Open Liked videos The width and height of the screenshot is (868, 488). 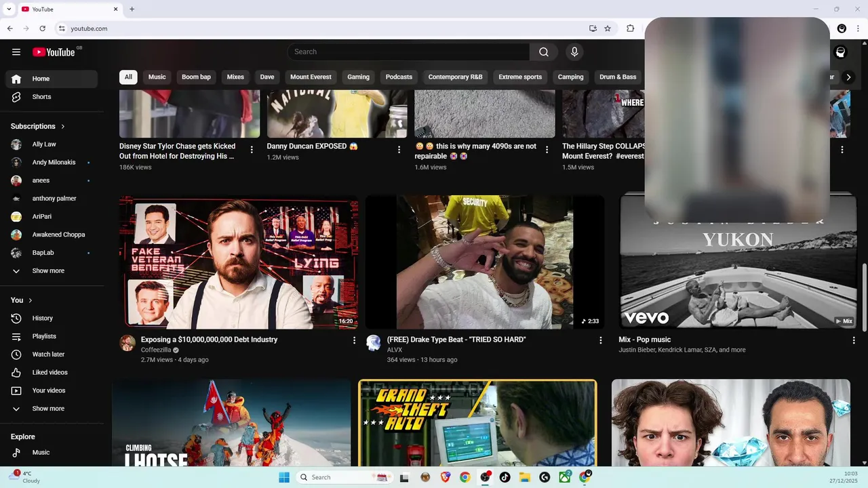click(52, 372)
